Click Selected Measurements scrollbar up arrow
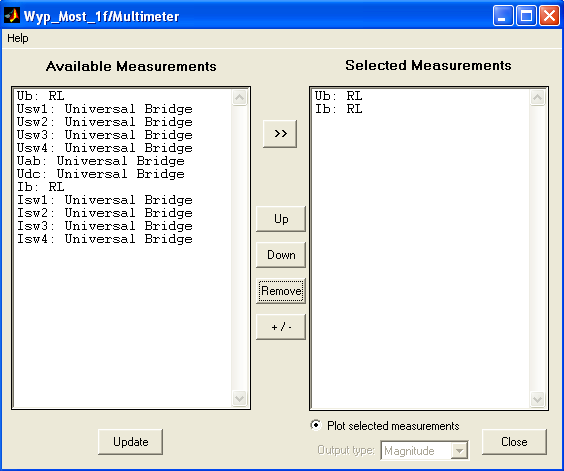The height and width of the screenshot is (471, 564). coord(537,98)
